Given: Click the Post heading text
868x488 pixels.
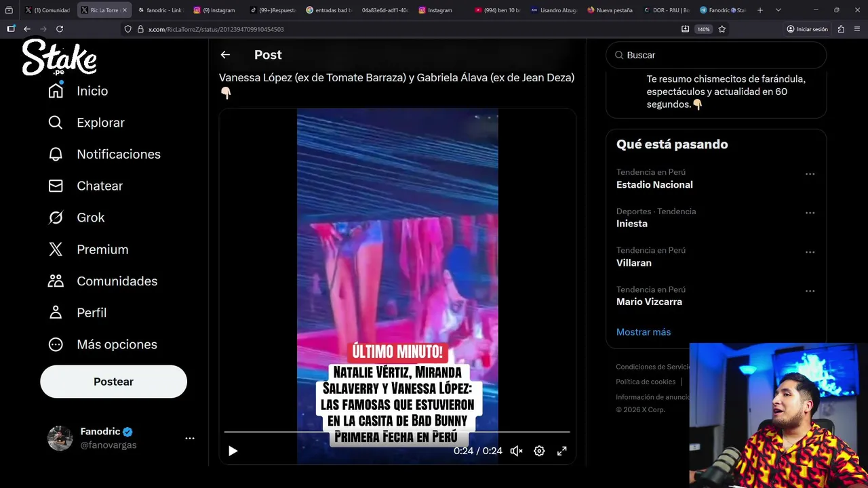Looking at the screenshot, I should pos(268,55).
